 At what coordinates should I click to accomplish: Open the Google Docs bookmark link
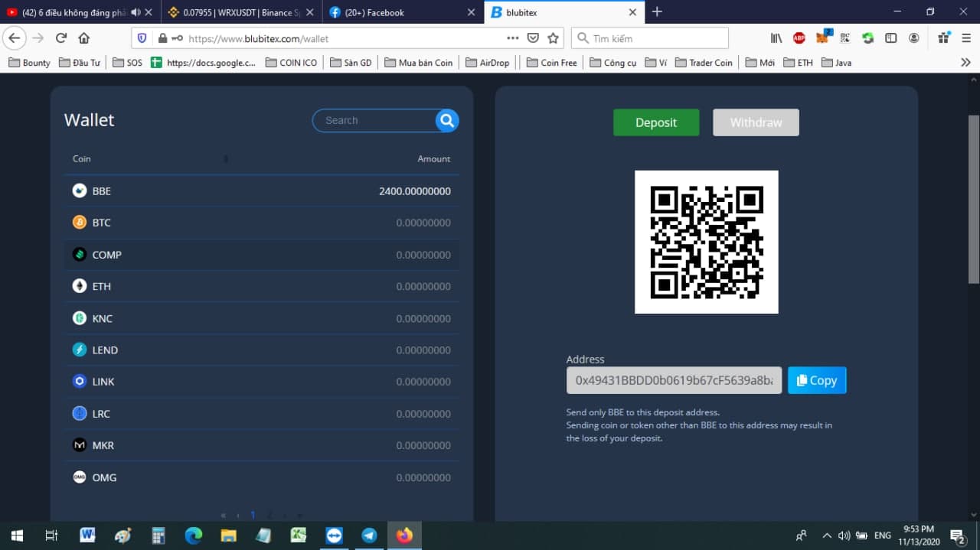tap(204, 63)
